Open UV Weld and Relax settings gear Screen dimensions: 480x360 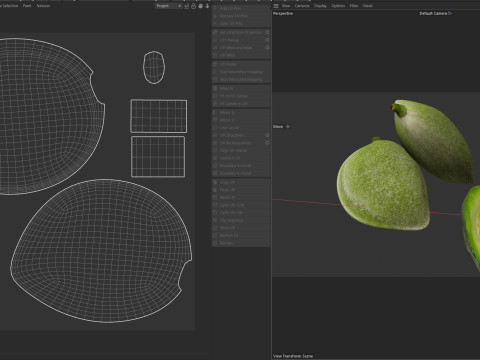[x=267, y=48]
